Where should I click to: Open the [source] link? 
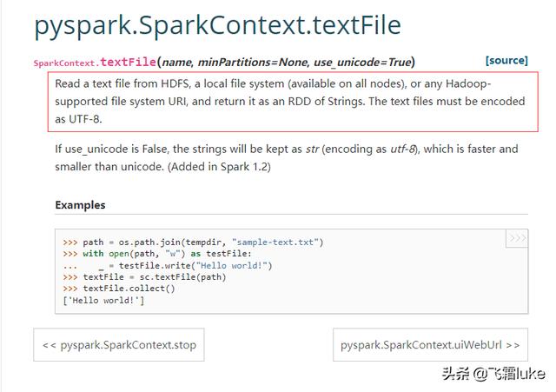click(x=506, y=60)
